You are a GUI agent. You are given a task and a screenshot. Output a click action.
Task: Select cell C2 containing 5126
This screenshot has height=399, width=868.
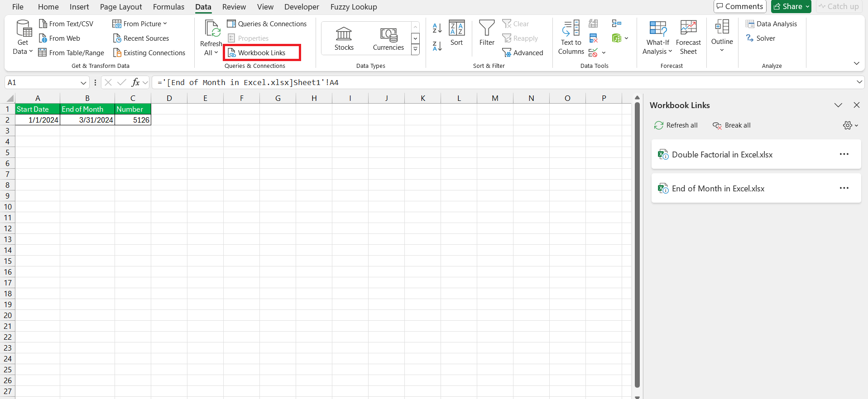(133, 120)
